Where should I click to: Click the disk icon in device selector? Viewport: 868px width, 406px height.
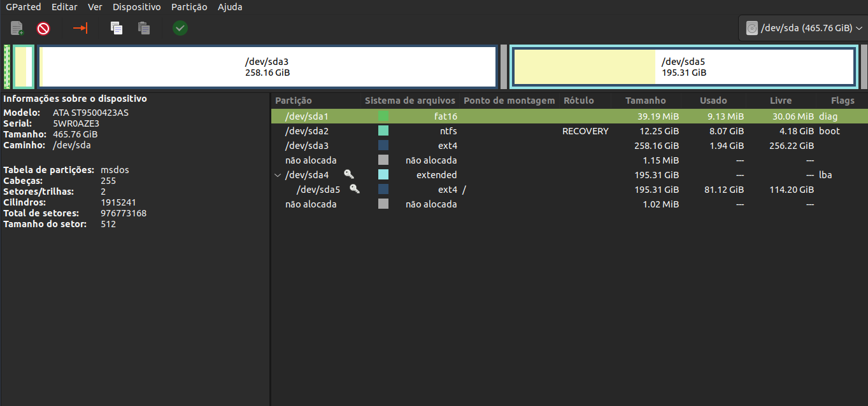click(752, 28)
